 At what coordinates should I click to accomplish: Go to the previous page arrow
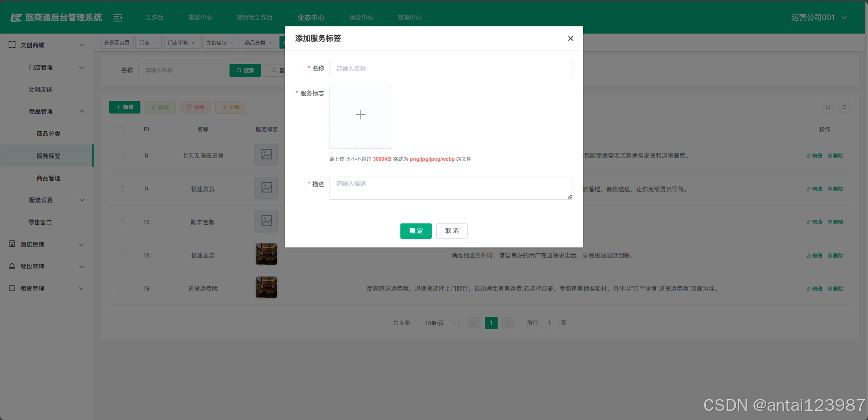click(x=474, y=323)
